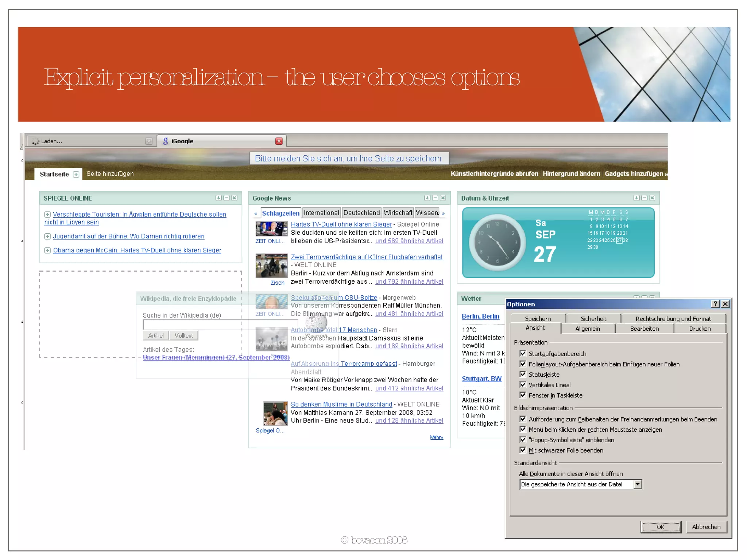Click the iGoogle tab favicon

pos(166,141)
